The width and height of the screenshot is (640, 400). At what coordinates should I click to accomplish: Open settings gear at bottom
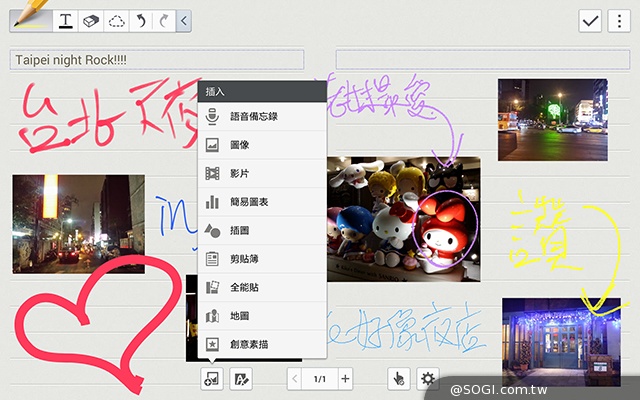pos(428,379)
